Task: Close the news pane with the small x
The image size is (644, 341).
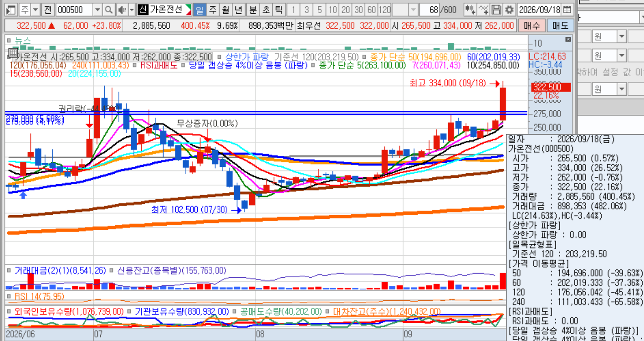Action: [x=567, y=40]
